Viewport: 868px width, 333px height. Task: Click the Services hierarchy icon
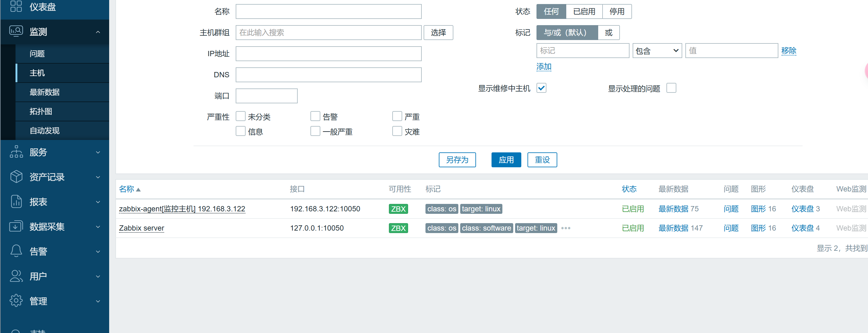point(16,152)
